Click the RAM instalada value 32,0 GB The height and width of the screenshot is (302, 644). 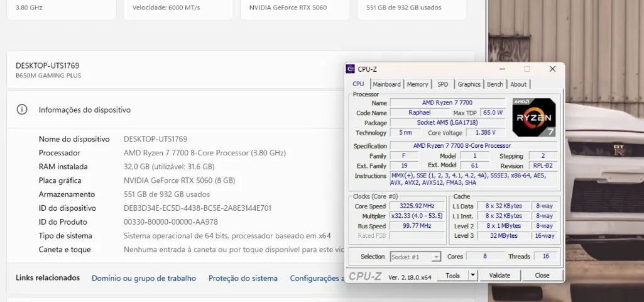(x=169, y=167)
